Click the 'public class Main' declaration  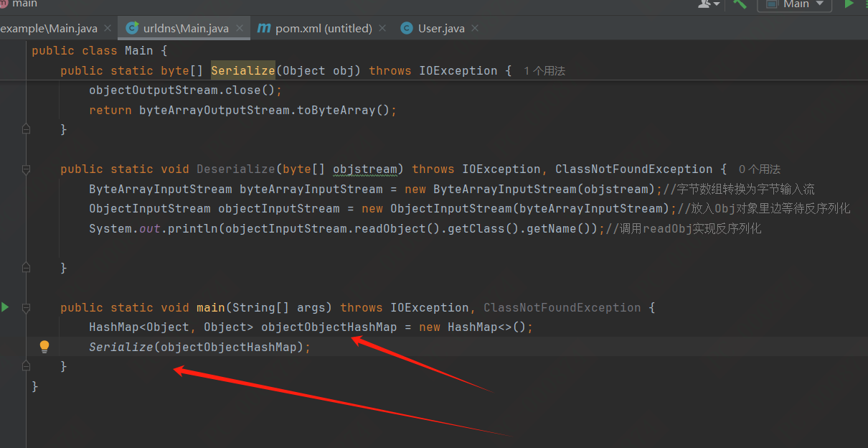click(x=93, y=51)
